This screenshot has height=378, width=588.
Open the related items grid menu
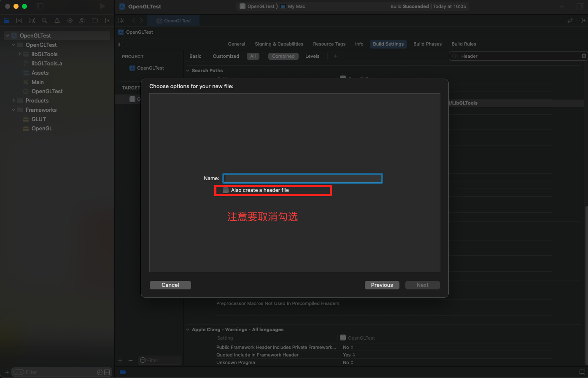click(x=121, y=20)
